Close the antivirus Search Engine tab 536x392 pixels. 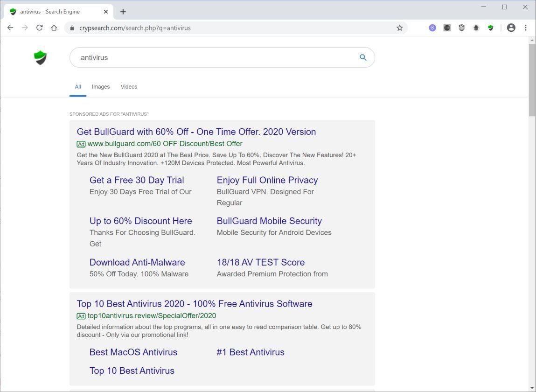tap(106, 12)
